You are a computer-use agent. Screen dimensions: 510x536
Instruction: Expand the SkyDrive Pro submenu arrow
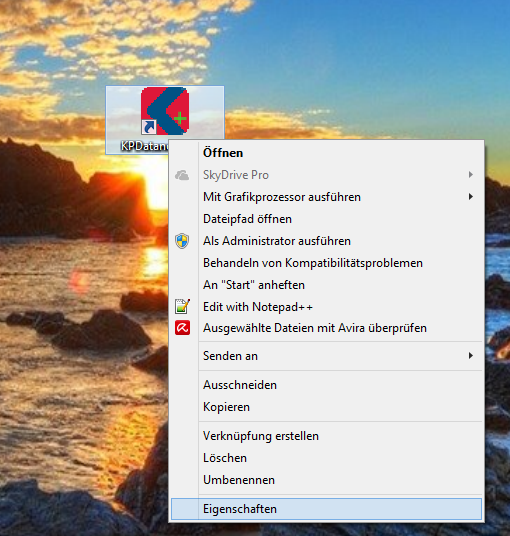(471, 175)
